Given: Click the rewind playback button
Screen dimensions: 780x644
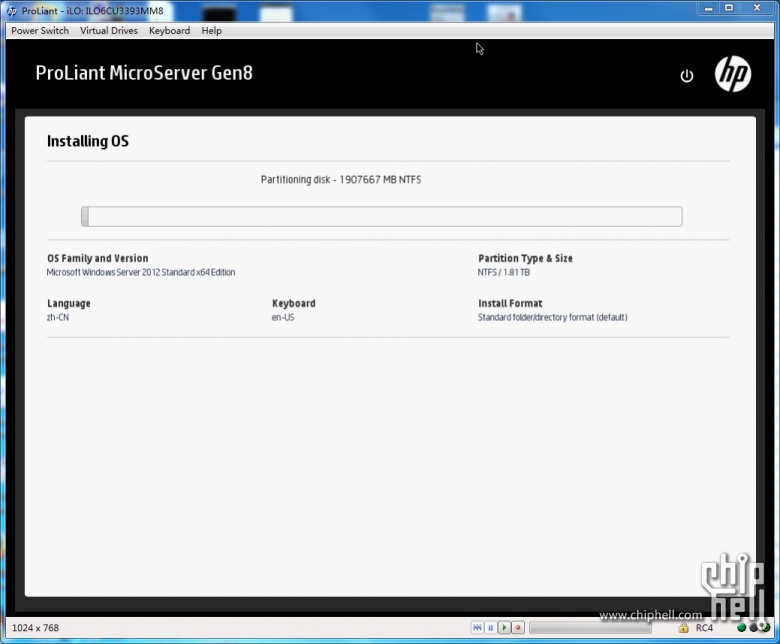Looking at the screenshot, I should coord(477,628).
